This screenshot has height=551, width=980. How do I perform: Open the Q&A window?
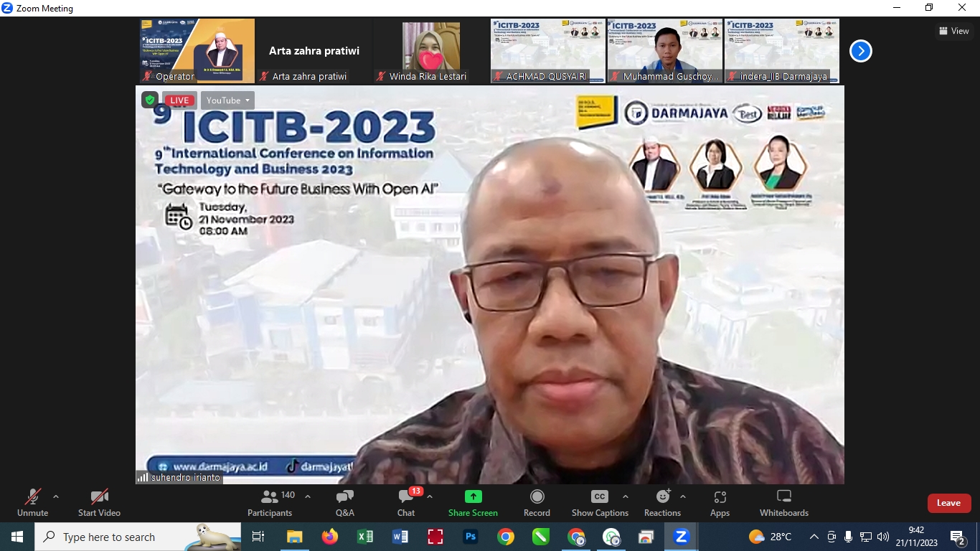(x=344, y=502)
